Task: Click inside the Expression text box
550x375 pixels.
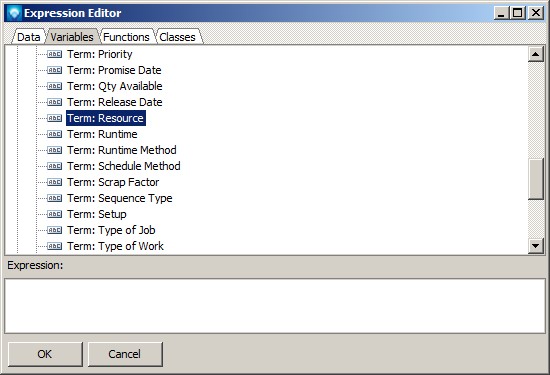Action: [x=275, y=306]
